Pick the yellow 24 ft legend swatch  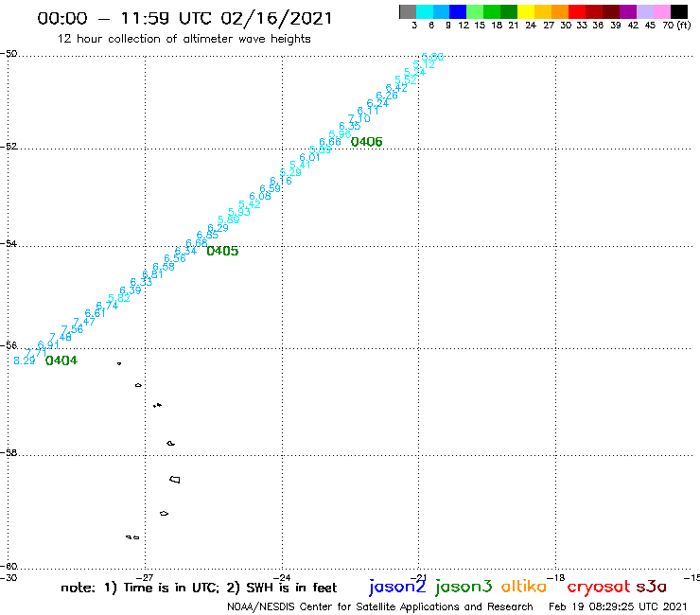(526, 11)
